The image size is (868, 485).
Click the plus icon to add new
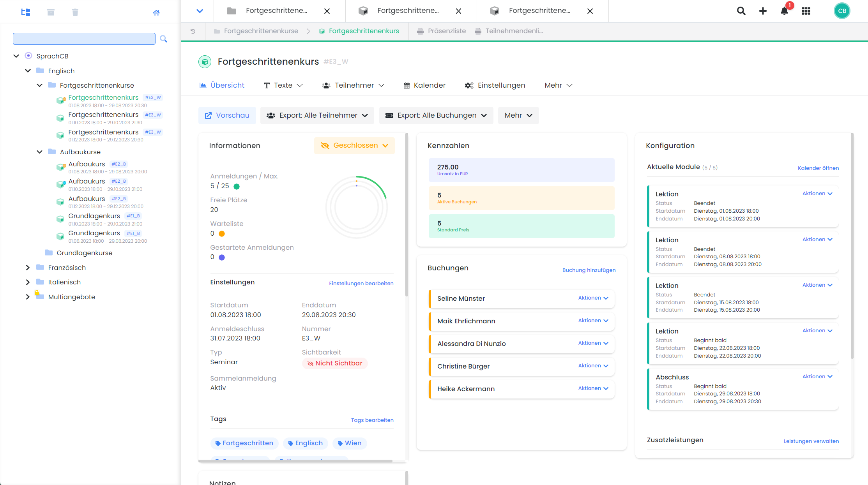tap(763, 11)
